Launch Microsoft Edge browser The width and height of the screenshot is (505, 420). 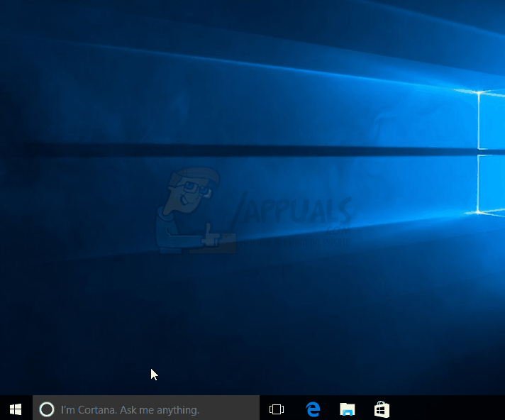[313, 409]
